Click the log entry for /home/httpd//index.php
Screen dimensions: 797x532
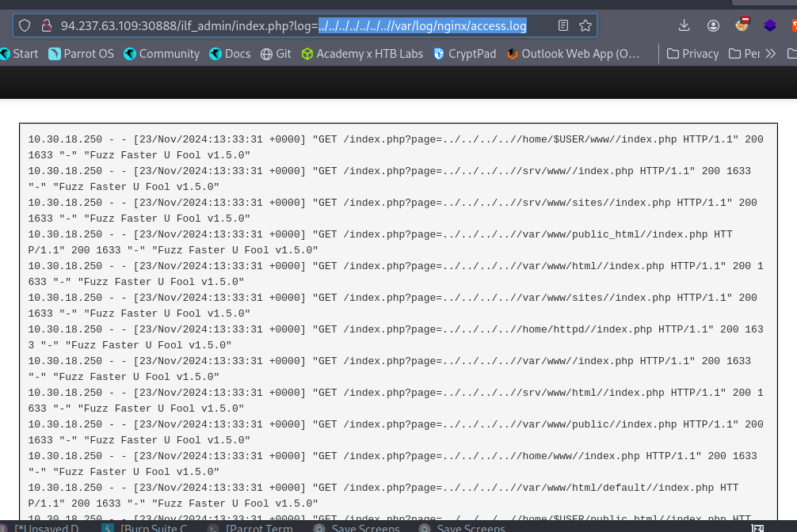click(x=395, y=337)
